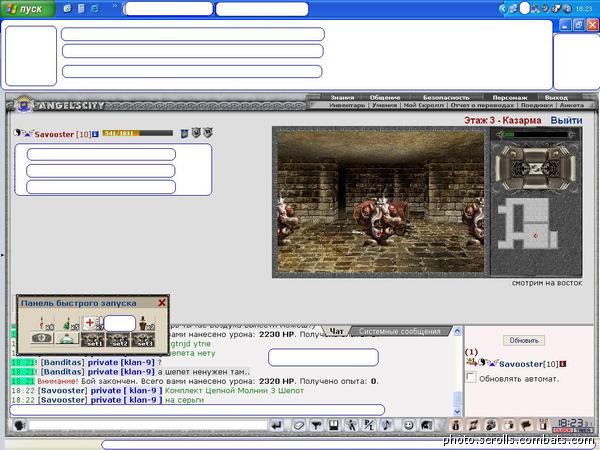Screen dimensions: 600x450
Task: Click the Savooster player name at top left
Action: [x=54, y=134]
